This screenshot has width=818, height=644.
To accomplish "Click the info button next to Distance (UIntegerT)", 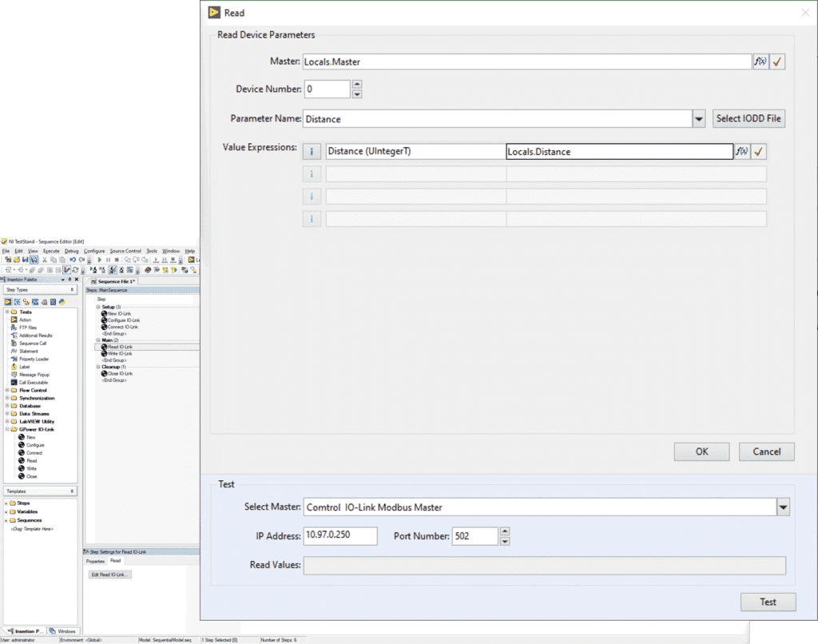I will [x=312, y=151].
